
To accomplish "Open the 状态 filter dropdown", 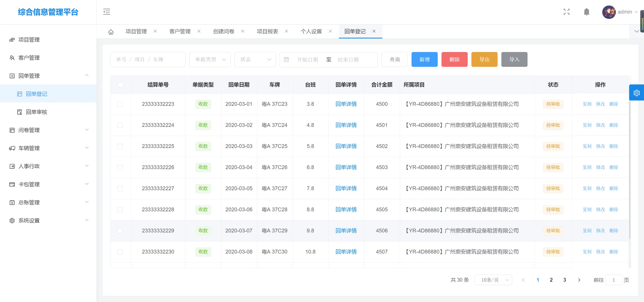I will coord(255,60).
